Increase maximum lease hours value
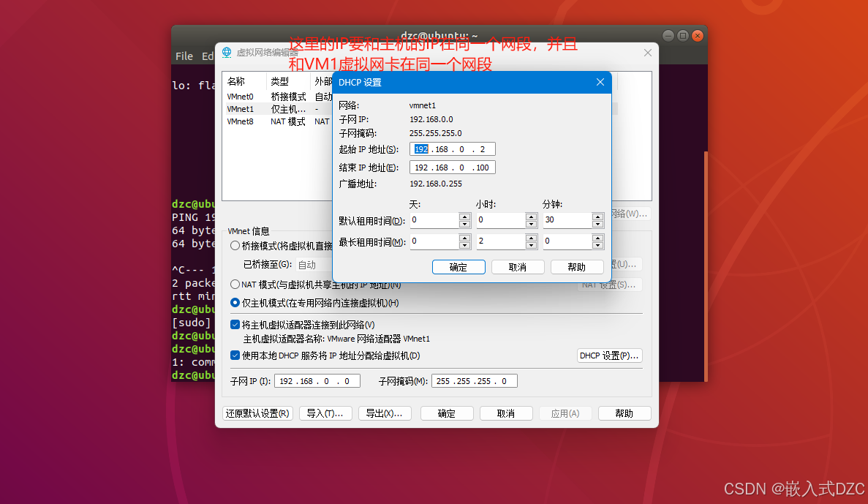The height and width of the screenshot is (504, 868). (x=532, y=238)
